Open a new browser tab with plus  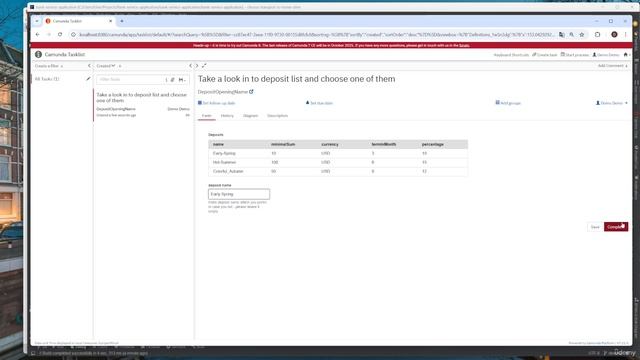(122, 21)
